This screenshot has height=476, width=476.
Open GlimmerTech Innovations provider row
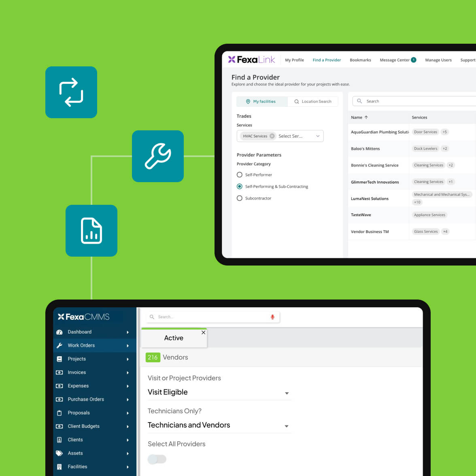(x=412, y=182)
